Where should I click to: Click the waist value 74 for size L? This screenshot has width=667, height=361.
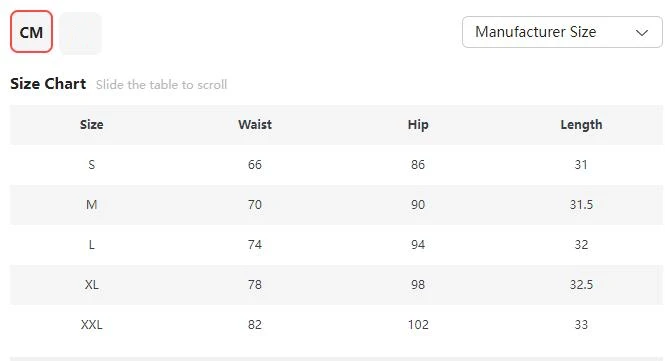click(x=255, y=244)
